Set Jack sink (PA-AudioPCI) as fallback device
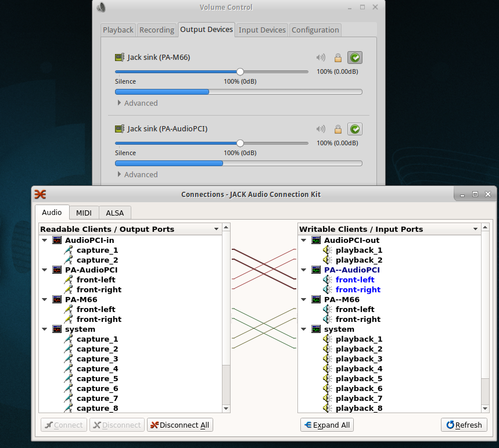This screenshot has height=448, width=499. [x=355, y=129]
